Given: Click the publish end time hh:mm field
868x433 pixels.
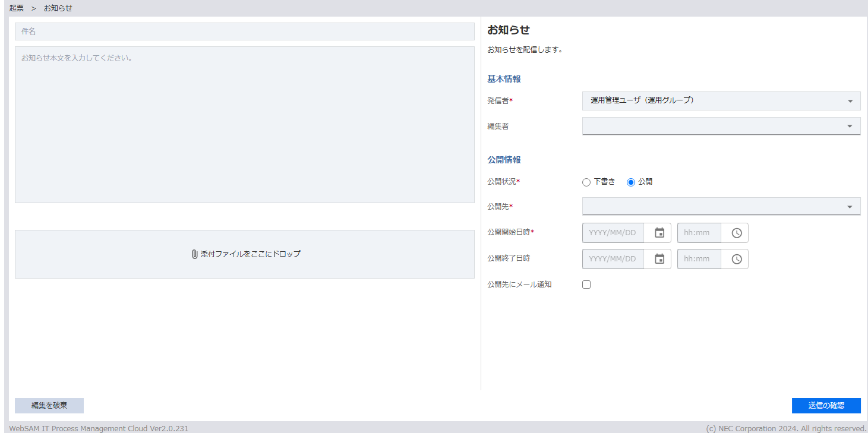Looking at the screenshot, I should 699,259.
